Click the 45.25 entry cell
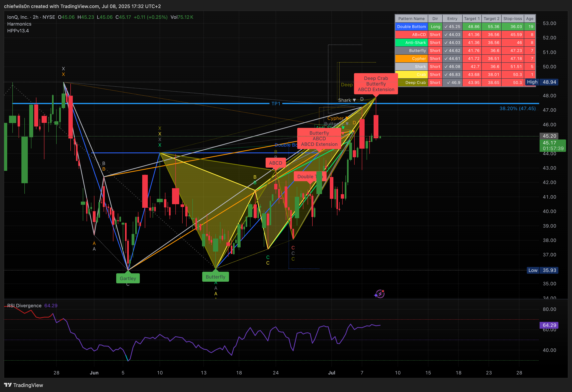 [x=452, y=27]
